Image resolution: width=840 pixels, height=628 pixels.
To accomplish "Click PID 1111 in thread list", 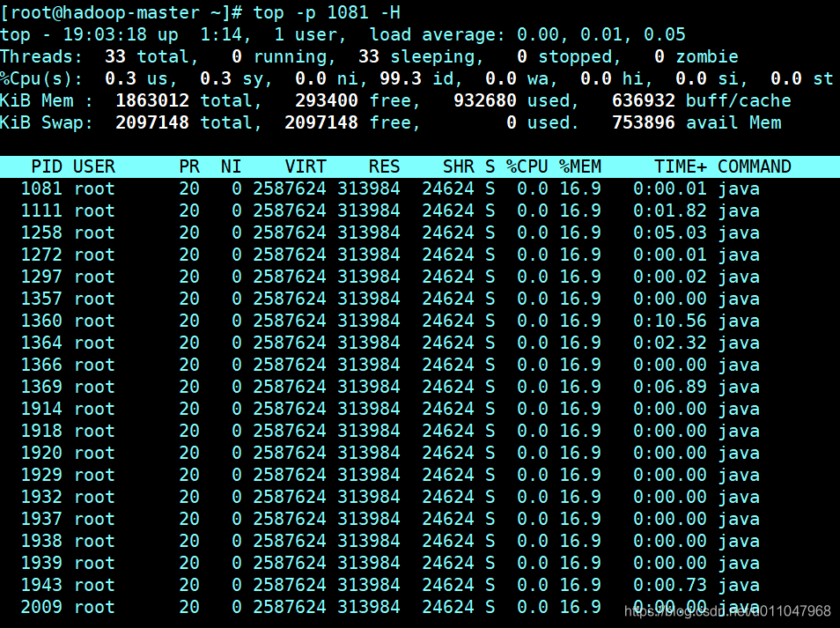I will coord(41,211).
